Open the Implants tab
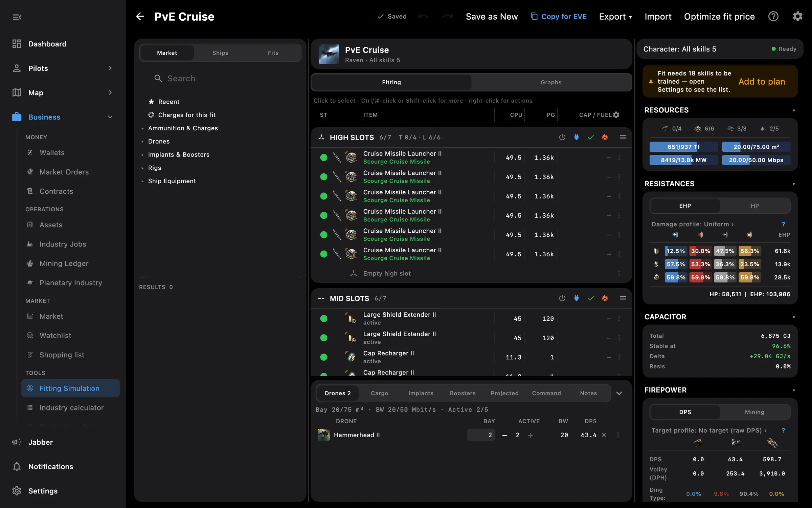812x508 pixels. coord(421,393)
